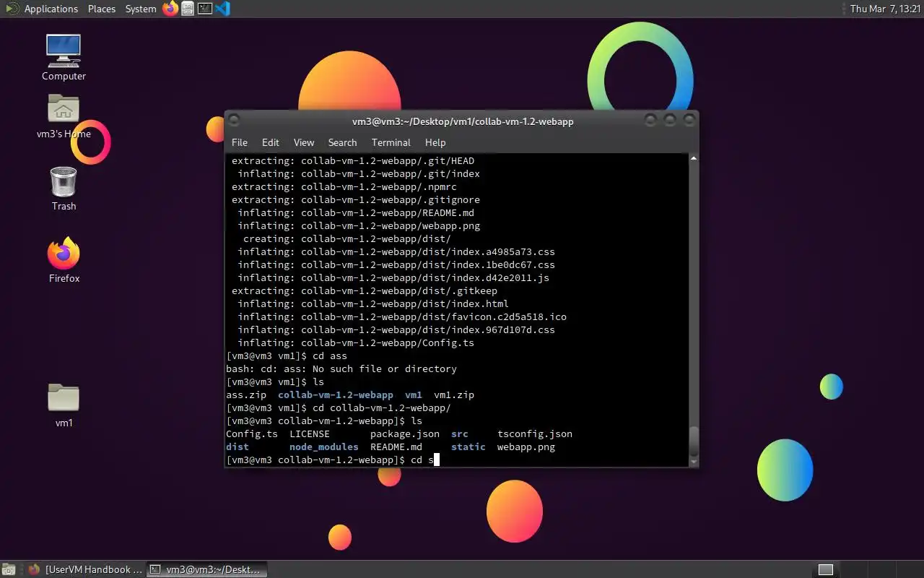Open the terminal window menu button at title bar left

pos(234,121)
